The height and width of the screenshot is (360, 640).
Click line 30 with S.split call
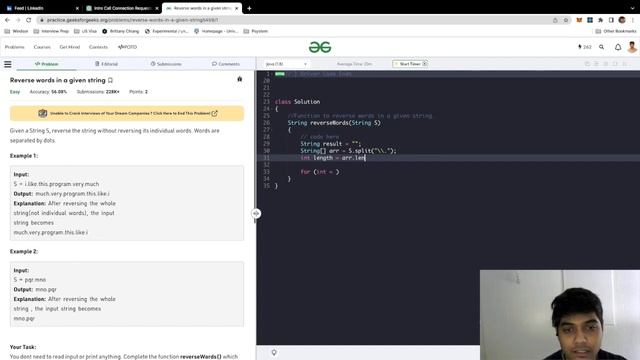coord(348,151)
